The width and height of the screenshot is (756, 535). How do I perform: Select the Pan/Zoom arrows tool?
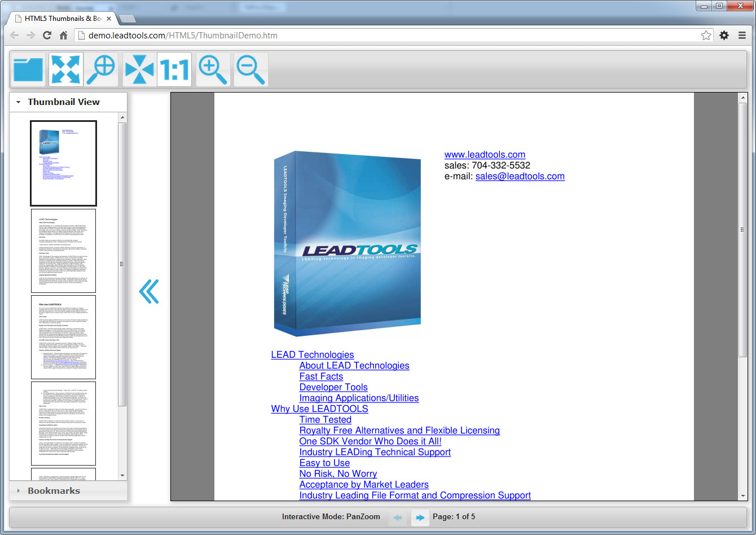coord(66,69)
